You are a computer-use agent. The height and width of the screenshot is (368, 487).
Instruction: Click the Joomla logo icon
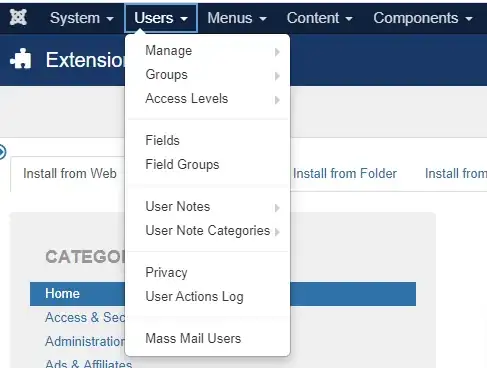click(18, 17)
